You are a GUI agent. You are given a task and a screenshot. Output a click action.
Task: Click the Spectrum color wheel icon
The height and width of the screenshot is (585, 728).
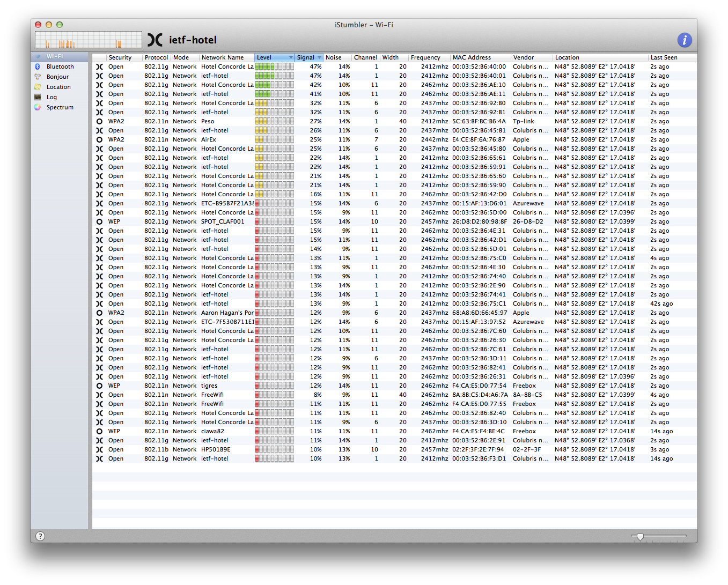38,107
